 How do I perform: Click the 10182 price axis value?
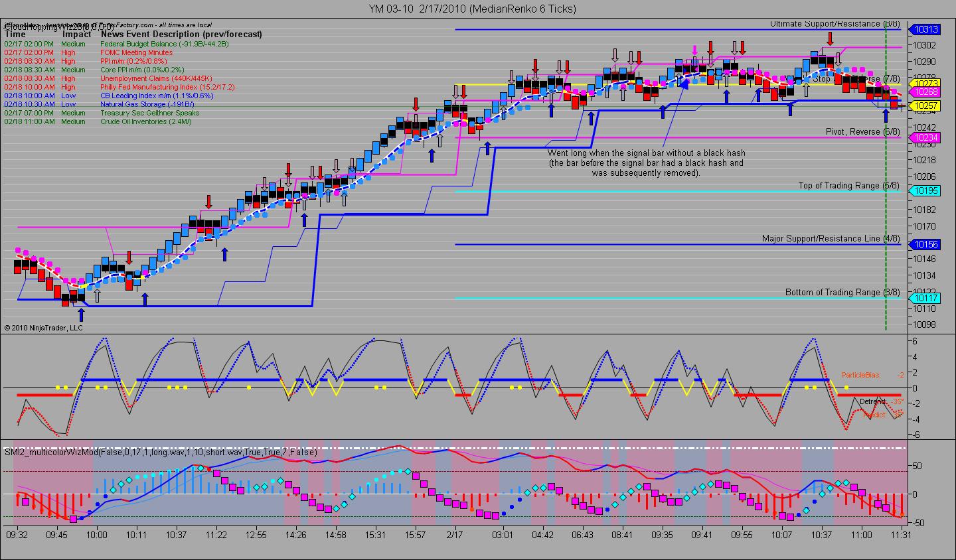(925, 210)
